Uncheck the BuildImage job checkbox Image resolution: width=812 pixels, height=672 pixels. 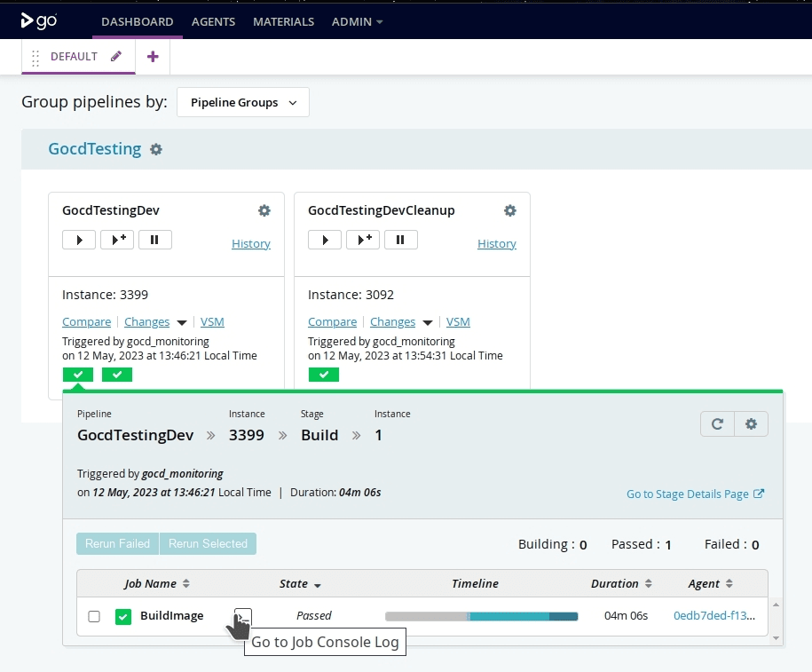click(94, 616)
